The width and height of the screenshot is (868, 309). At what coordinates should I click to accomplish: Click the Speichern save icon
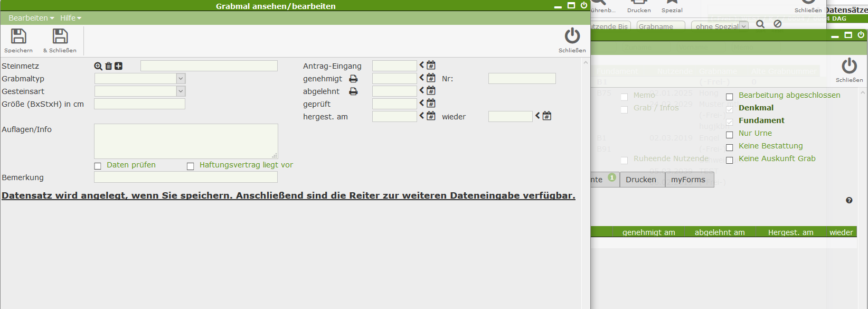18,37
